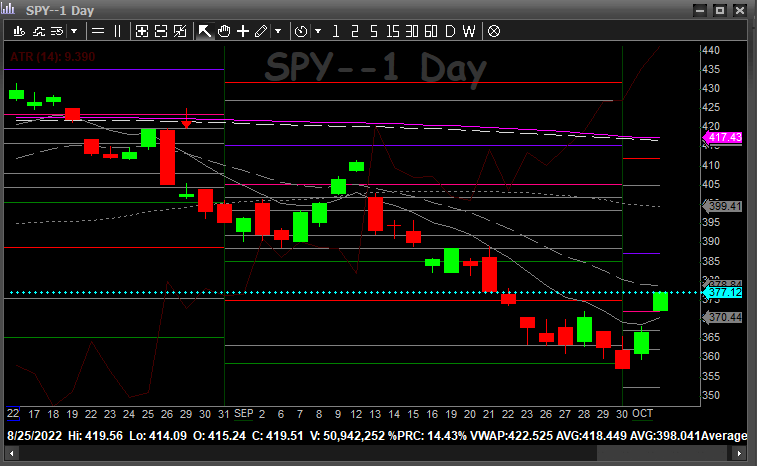This screenshot has height=466, width=757.
Task: Select the arrow pointer tool
Action: pyautogui.click(x=205, y=31)
